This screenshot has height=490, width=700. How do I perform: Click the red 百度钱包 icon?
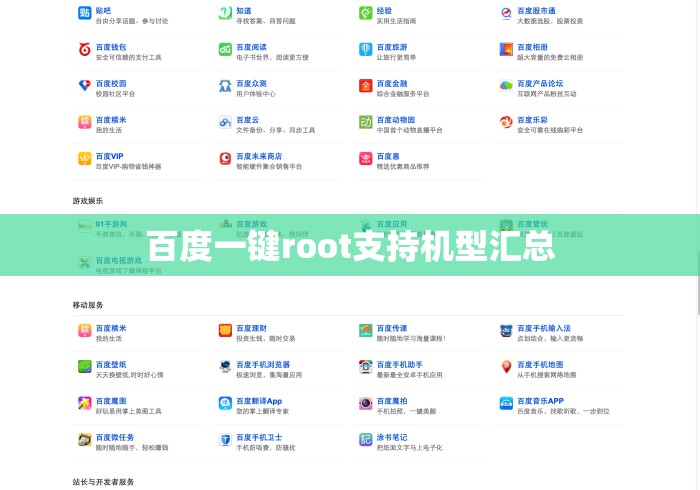click(84, 49)
